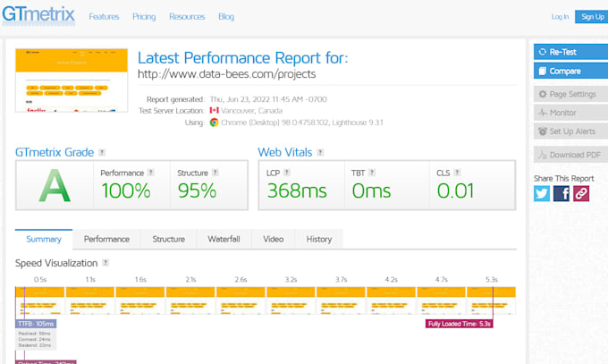
Task: Click help icon beside Performance score
Action: tap(151, 173)
